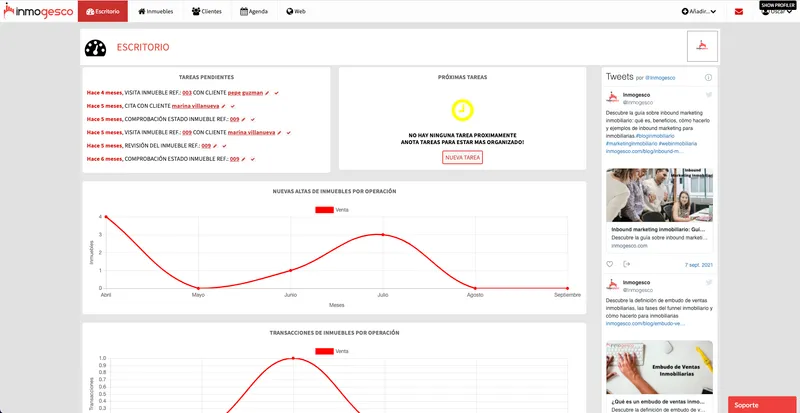Click the company logo thumbnail in Escritorio header
This screenshot has height=413, width=800.
[x=702, y=46]
